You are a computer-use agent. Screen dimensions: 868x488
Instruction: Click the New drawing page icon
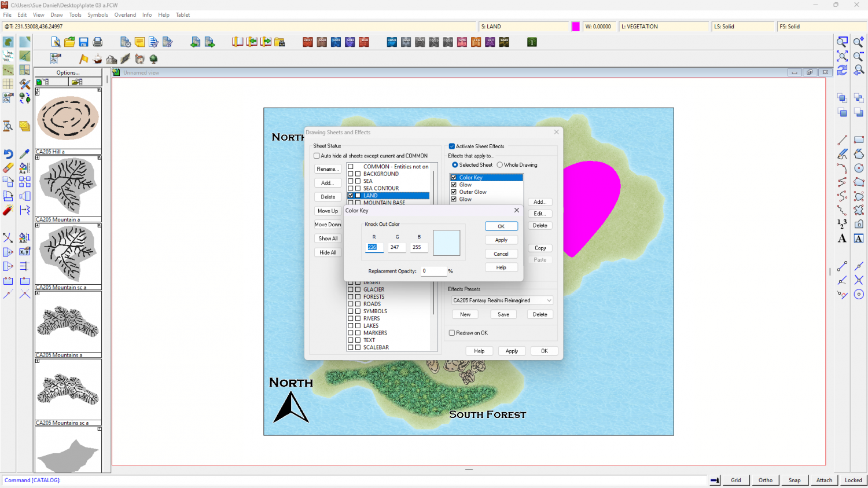click(x=56, y=42)
